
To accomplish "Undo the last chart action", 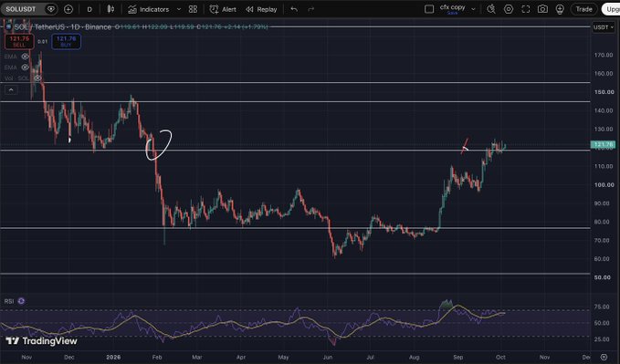I will pyautogui.click(x=294, y=9).
